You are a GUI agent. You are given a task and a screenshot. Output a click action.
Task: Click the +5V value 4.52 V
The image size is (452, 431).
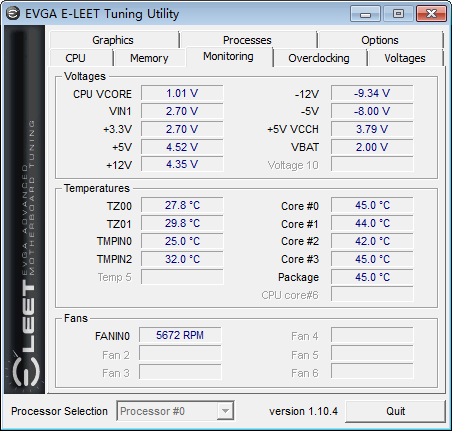[x=182, y=147]
